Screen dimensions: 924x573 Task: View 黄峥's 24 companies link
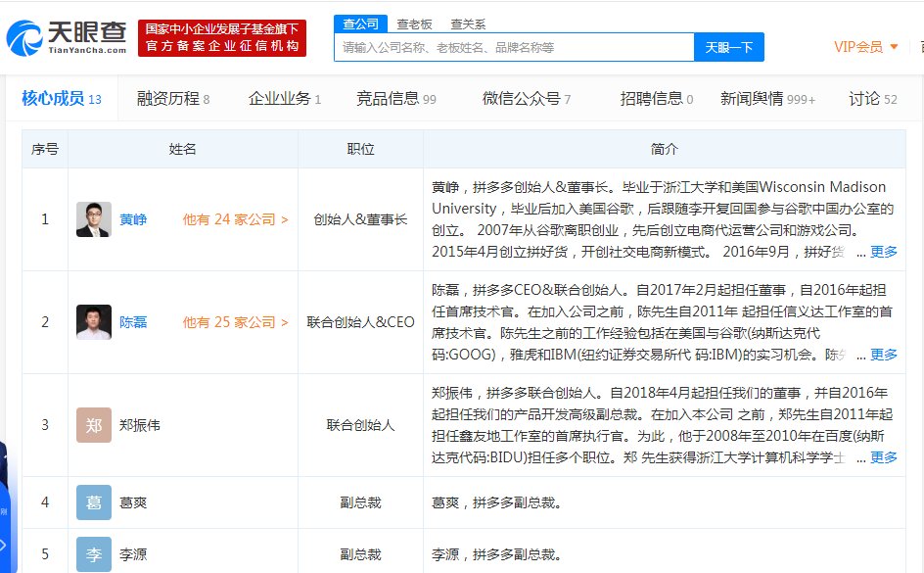pyautogui.click(x=235, y=219)
